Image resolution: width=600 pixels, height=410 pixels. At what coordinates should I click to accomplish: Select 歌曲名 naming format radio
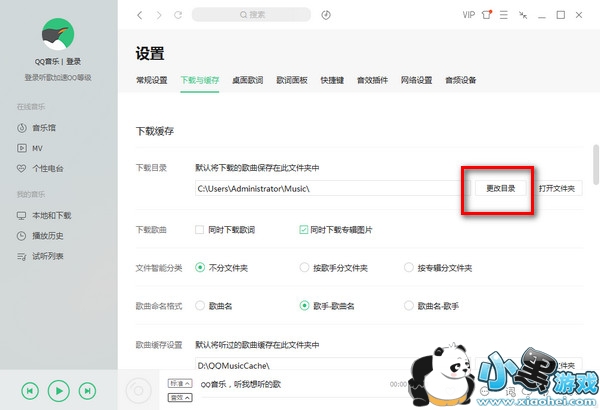[x=200, y=305]
